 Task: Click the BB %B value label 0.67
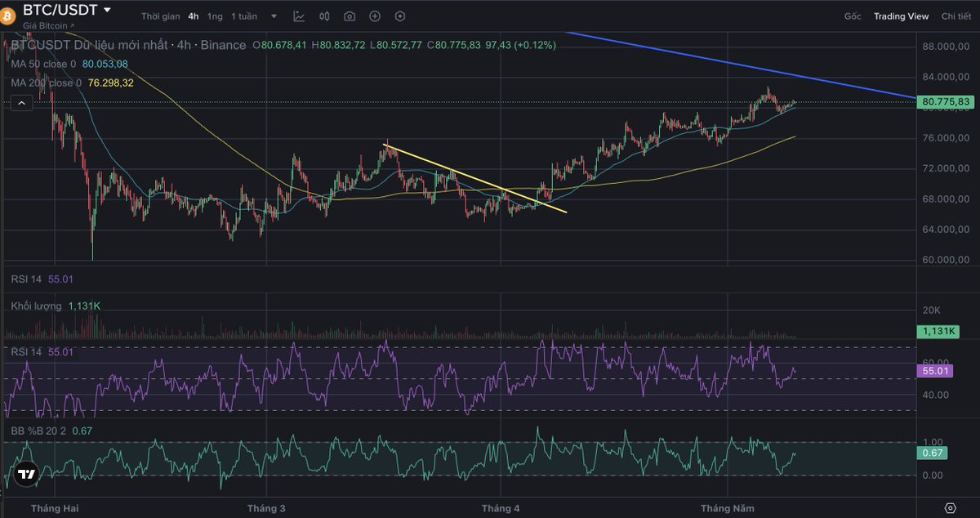[x=932, y=453]
